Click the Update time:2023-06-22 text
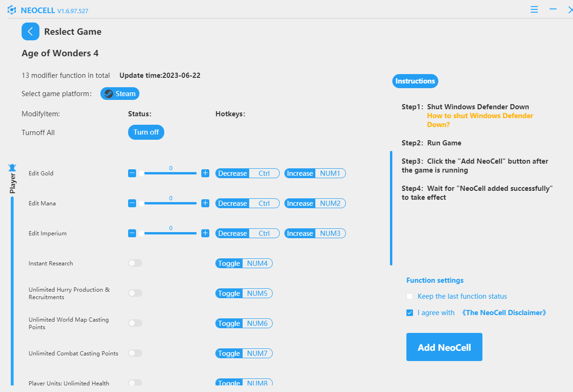The height and width of the screenshot is (392, 573). click(160, 75)
